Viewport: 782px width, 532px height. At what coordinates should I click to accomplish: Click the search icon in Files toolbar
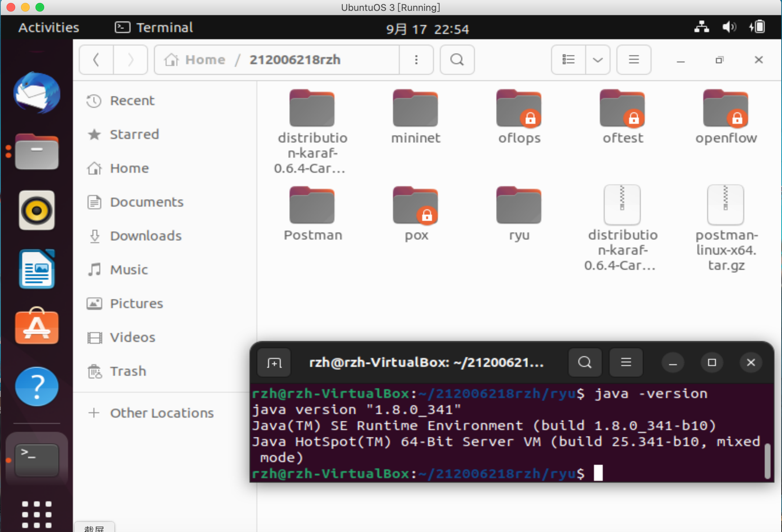click(x=457, y=60)
